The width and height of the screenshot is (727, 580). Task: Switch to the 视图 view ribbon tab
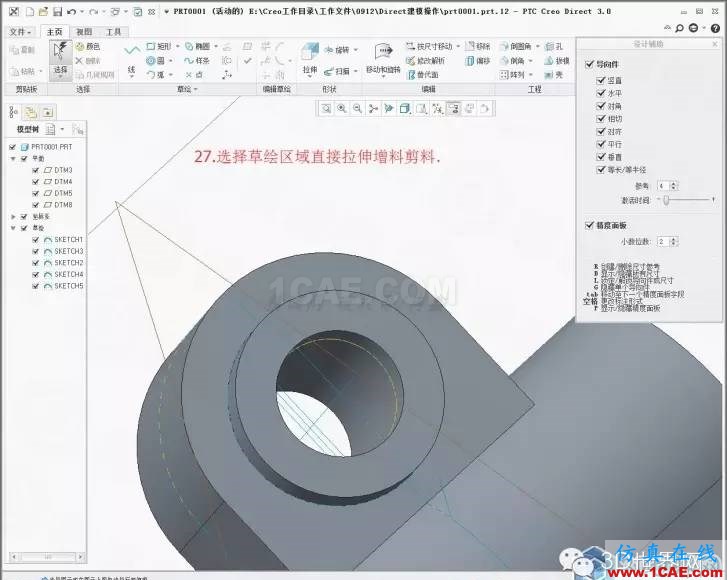click(84, 32)
